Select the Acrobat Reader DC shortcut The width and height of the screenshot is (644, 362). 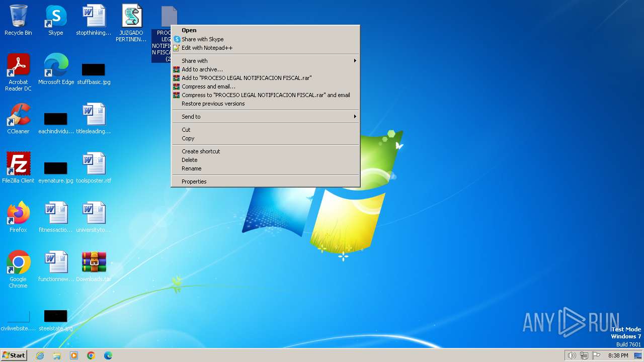18,72
